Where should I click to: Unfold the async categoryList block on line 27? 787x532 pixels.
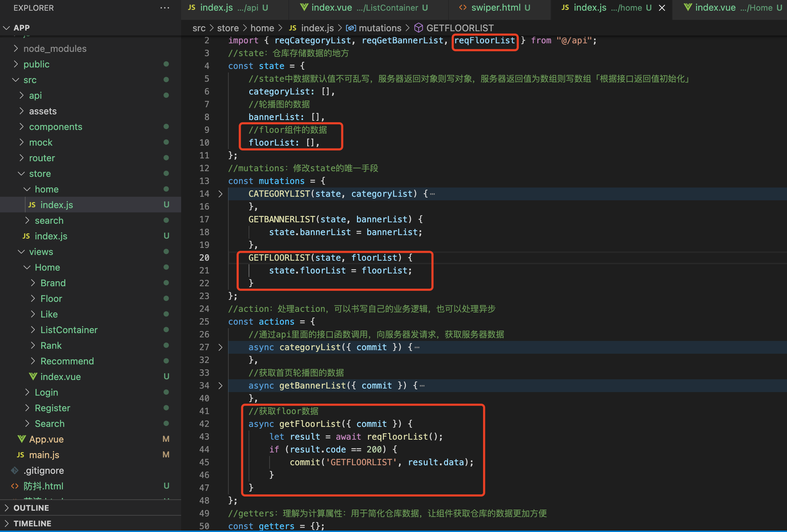220,347
